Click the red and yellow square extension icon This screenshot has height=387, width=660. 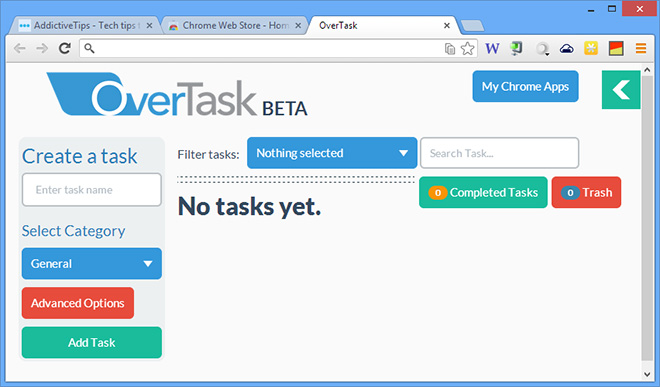point(616,49)
